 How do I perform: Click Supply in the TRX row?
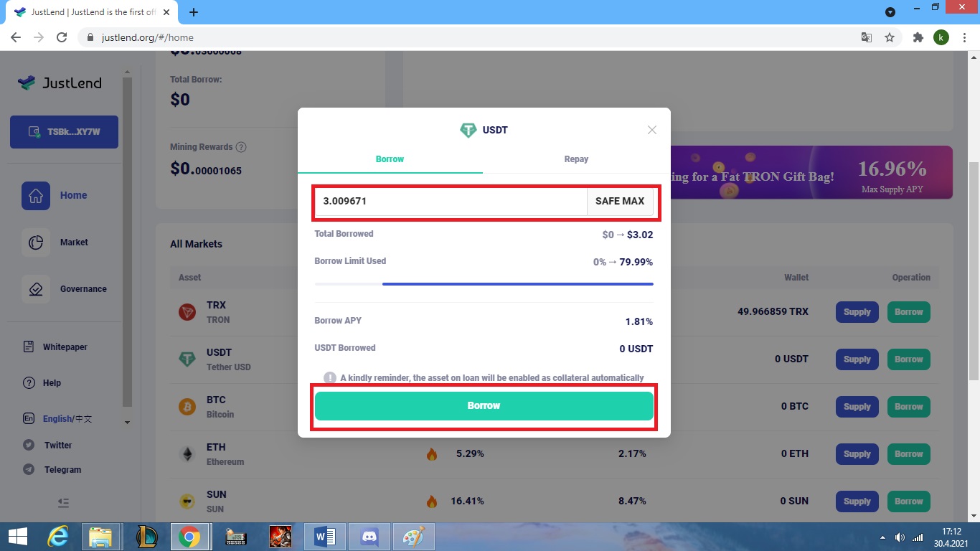pyautogui.click(x=857, y=312)
